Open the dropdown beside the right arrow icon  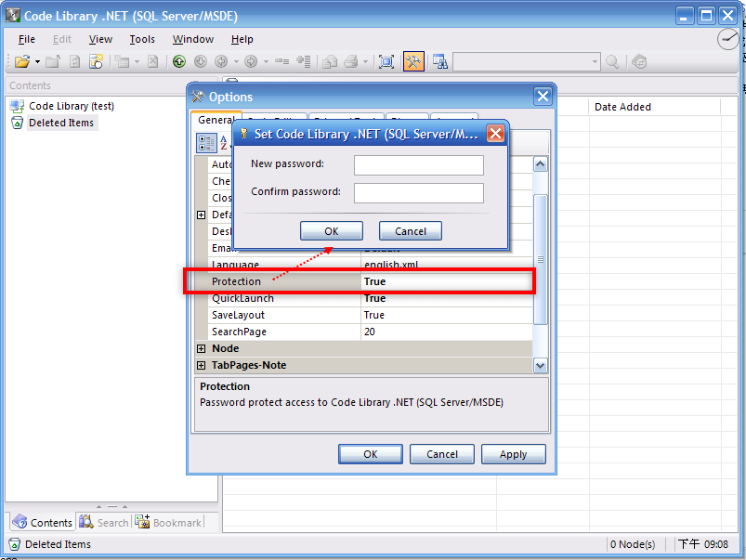[x=266, y=62]
